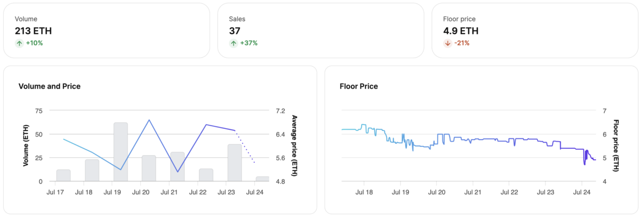Click the green up arrow under Volume
The image size is (644, 217).
(19, 43)
